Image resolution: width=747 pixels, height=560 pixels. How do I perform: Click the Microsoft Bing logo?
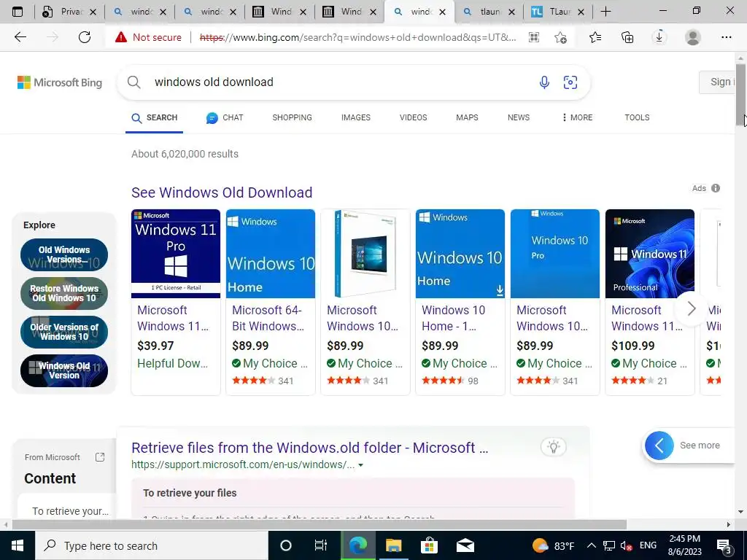tap(60, 82)
